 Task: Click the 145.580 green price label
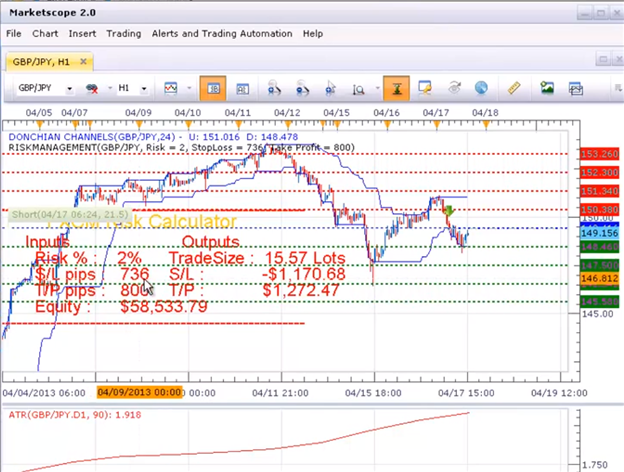tap(600, 301)
